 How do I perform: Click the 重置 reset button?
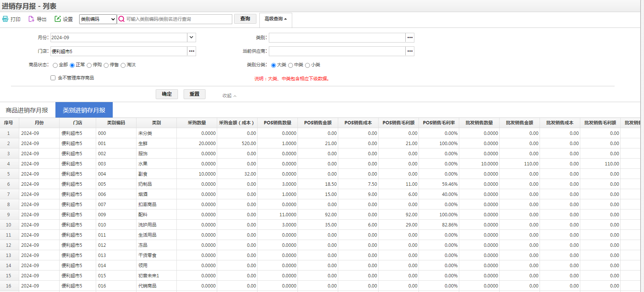(x=194, y=94)
